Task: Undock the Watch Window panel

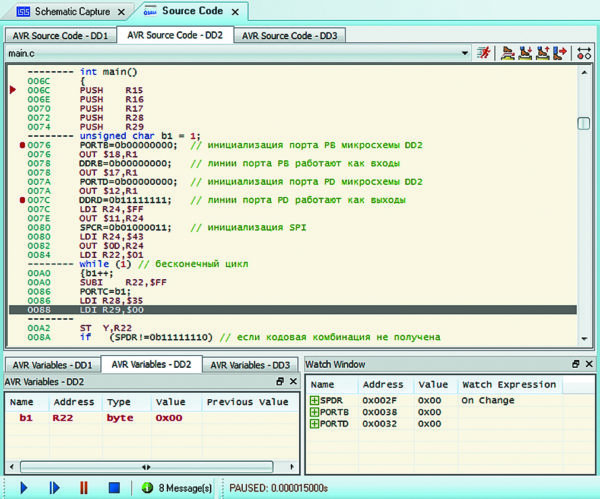Action: (576, 364)
